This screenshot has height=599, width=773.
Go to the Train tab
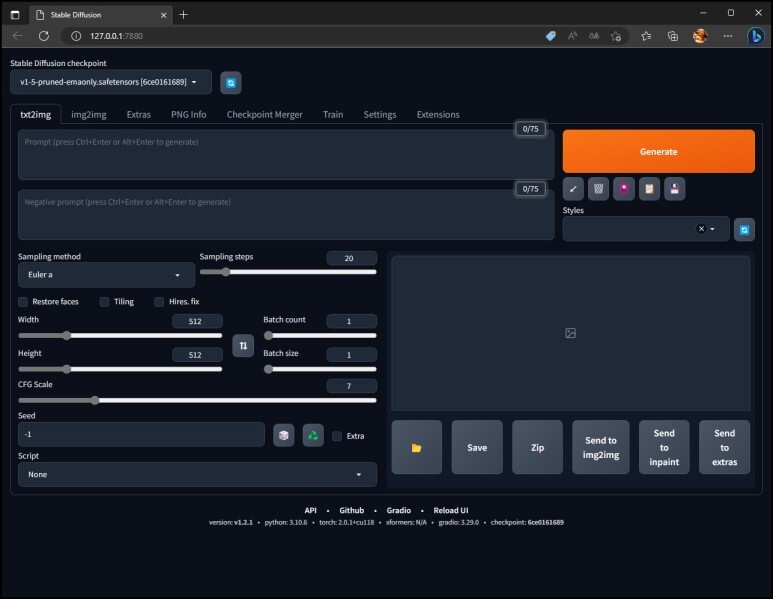(333, 114)
